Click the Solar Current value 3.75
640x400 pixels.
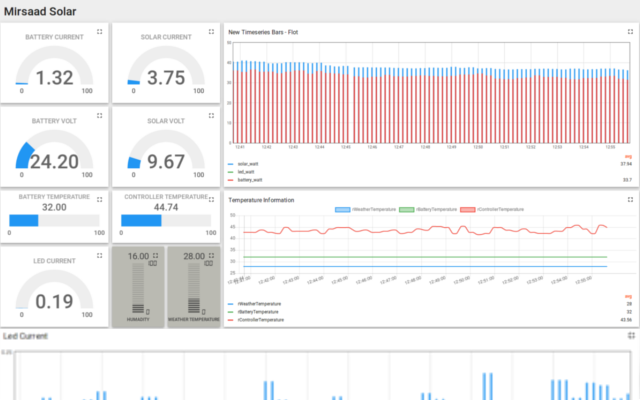click(166, 78)
